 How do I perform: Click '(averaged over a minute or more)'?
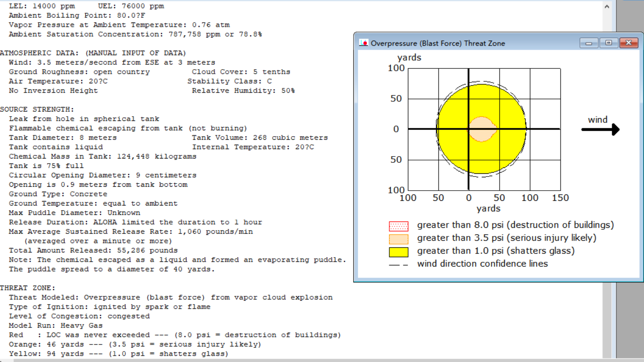coord(98,241)
